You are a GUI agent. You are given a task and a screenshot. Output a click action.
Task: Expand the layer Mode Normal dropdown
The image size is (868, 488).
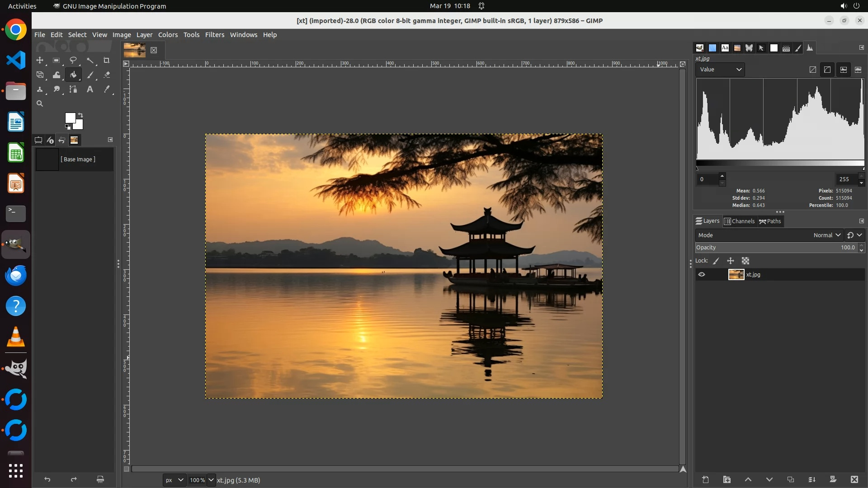point(827,235)
